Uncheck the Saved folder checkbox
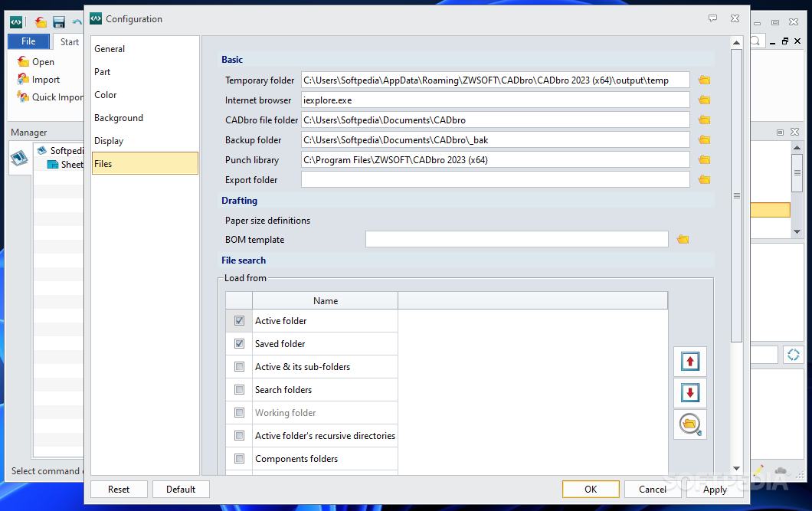Image resolution: width=812 pixels, height=511 pixels. pyautogui.click(x=239, y=344)
